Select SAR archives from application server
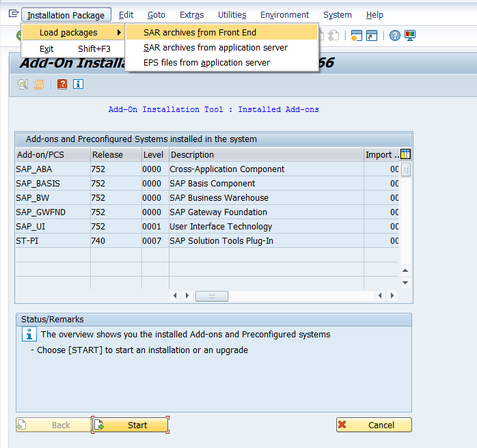477x448 pixels. click(222, 47)
